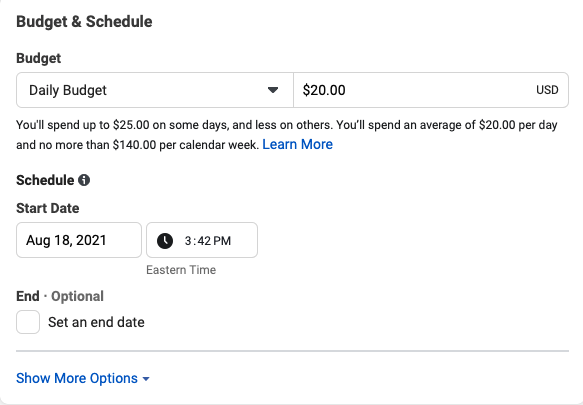
Task: Check the Set an end date box
Action: click(28, 322)
